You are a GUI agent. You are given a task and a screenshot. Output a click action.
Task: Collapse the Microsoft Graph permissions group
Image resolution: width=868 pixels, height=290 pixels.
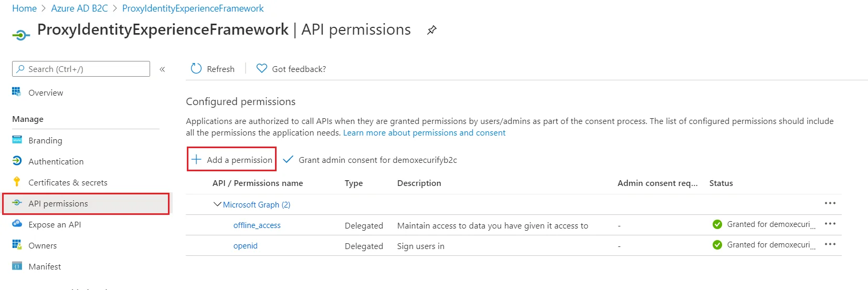pos(217,204)
